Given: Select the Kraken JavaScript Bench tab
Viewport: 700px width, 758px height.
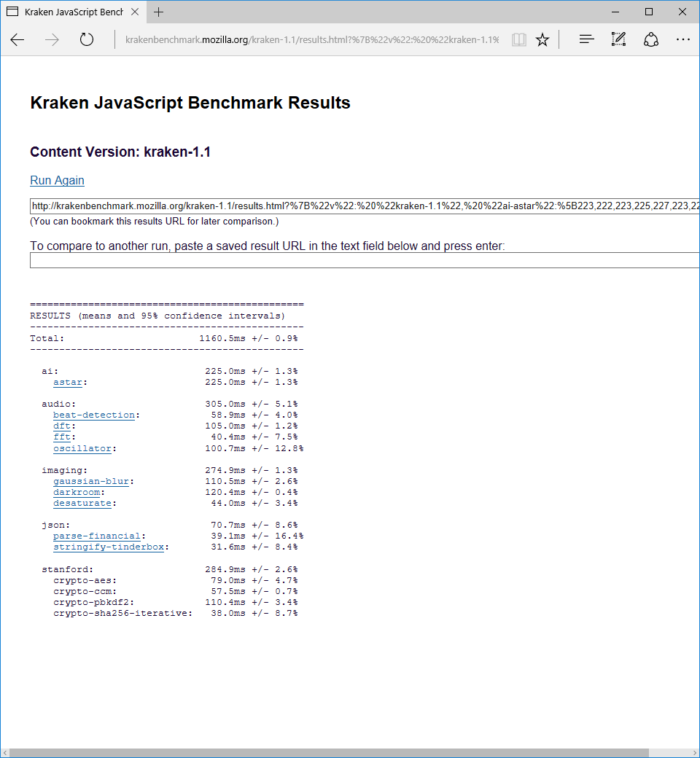Looking at the screenshot, I should [74, 12].
